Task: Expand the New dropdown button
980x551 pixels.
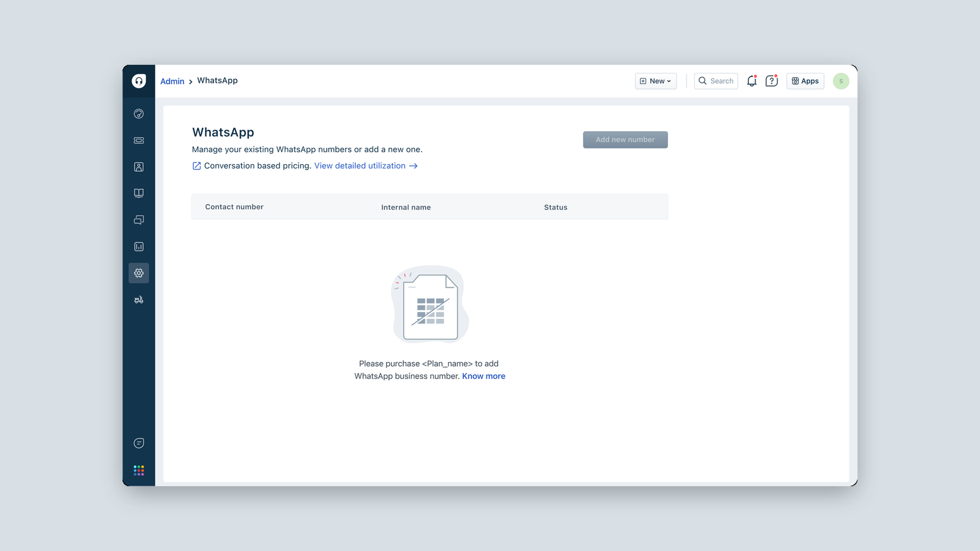Action: coord(656,81)
